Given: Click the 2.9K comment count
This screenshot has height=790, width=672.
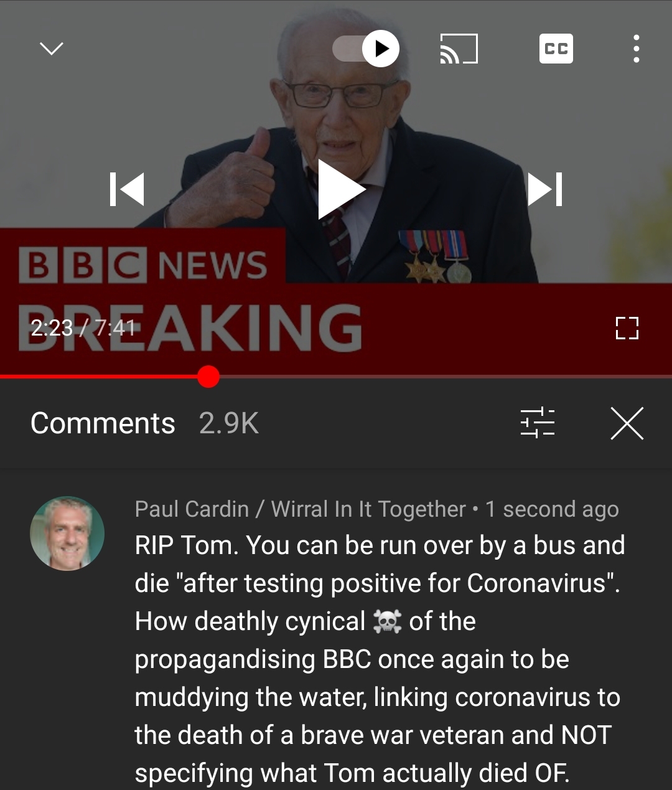Looking at the screenshot, I should pos(228,423).
